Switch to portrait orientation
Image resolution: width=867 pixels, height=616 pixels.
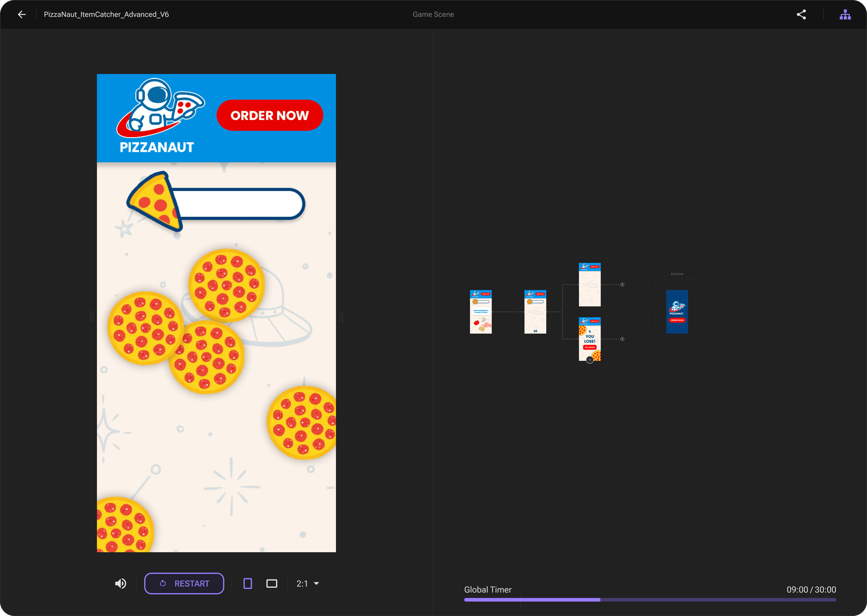pos(247,584)
